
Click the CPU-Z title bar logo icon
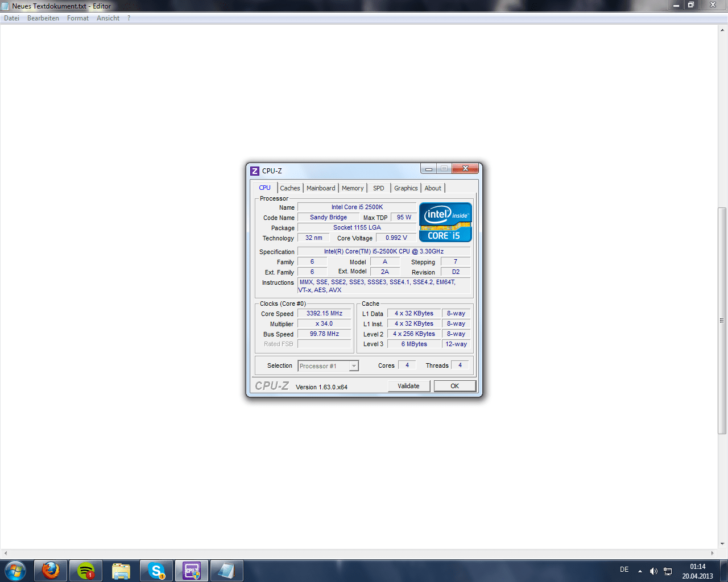click(255, 171)
